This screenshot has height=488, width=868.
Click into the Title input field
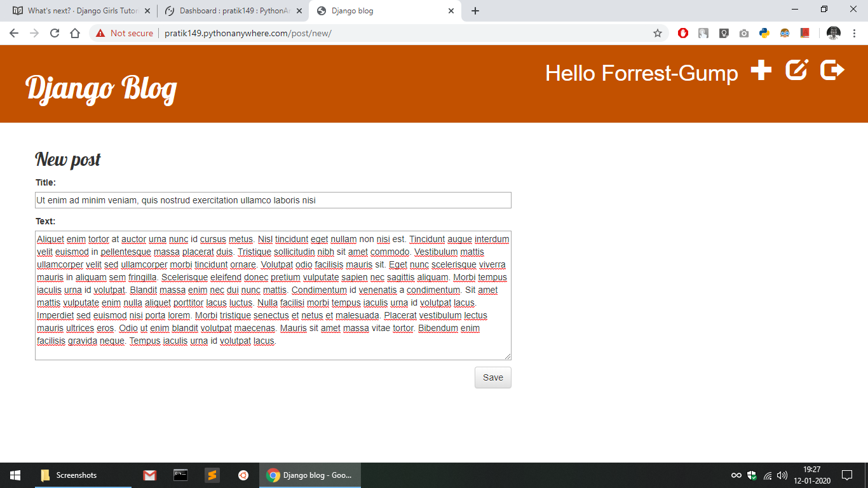(273, 200)
